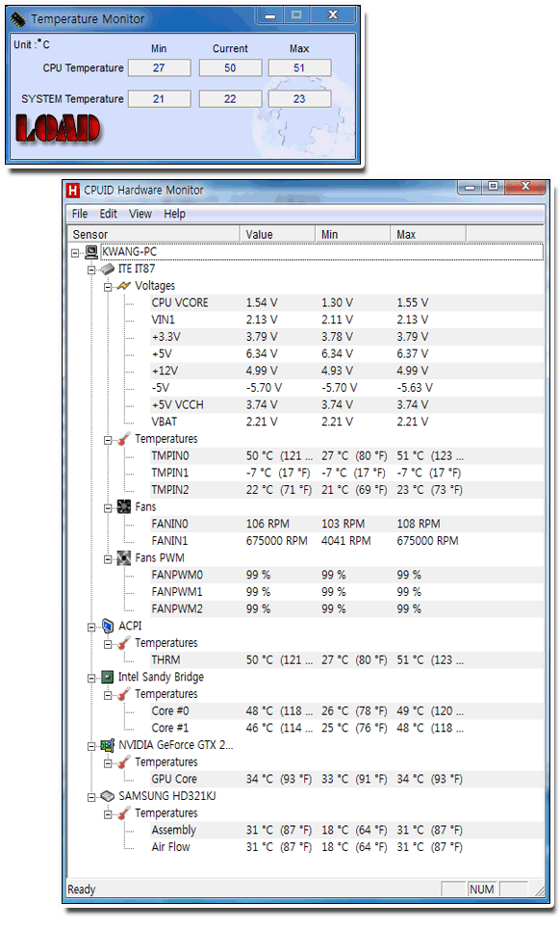Collapse the KWANG-PC root node
Viewport: 560px width, 928px height.
point(75,253)
